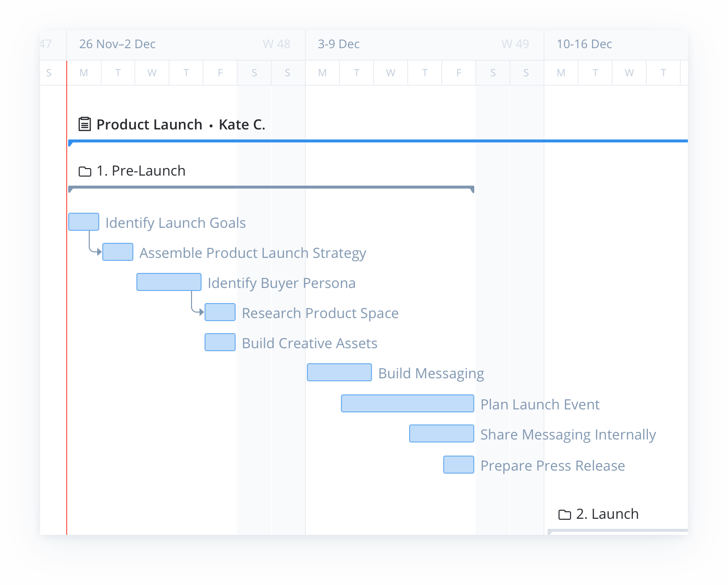The image size is (728, 585).
Task: Click the 'Identify Launch Goals' label
Action: click(175, 223)
